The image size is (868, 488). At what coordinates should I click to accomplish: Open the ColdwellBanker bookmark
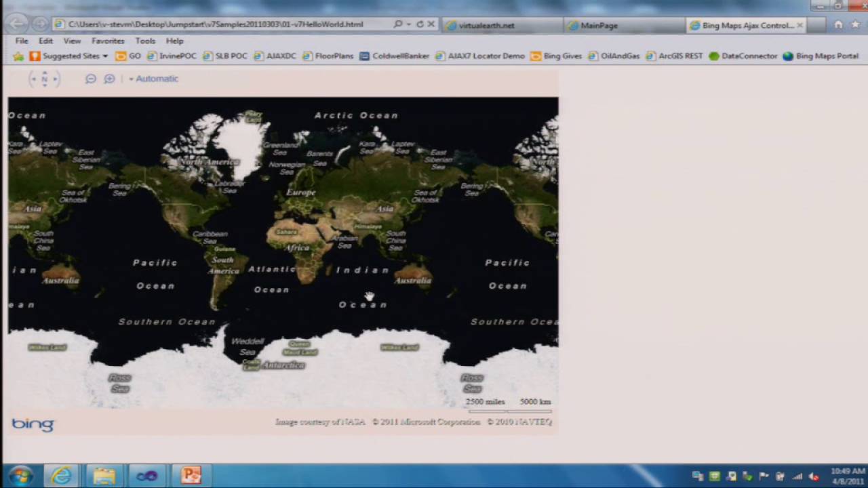click(x=395, y=56)
